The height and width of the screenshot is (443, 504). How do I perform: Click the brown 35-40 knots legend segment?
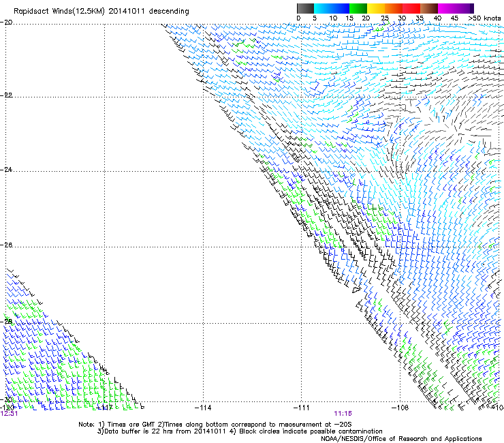pyautogui.click(x=429, y=8)
